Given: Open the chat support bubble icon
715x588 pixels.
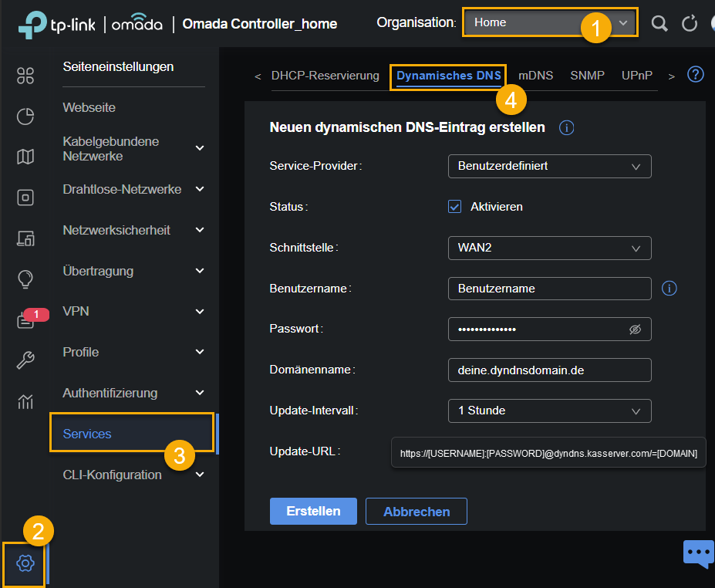Looking at the screenshot, I should tap(699, 553).
